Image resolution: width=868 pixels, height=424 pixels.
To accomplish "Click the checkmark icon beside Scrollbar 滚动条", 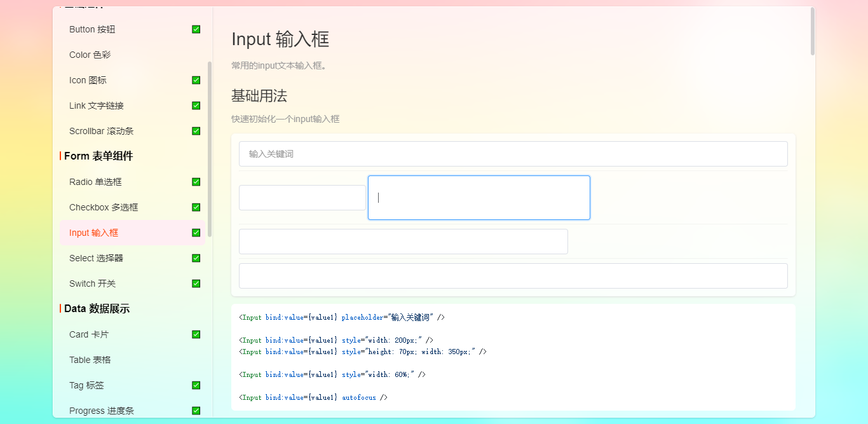I will point(196,131).
